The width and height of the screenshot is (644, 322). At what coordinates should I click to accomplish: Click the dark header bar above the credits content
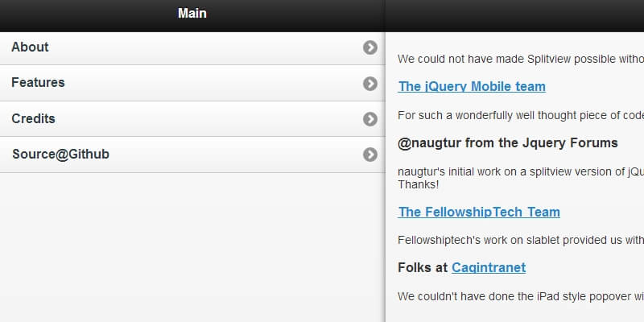click(x=515, y=15)
